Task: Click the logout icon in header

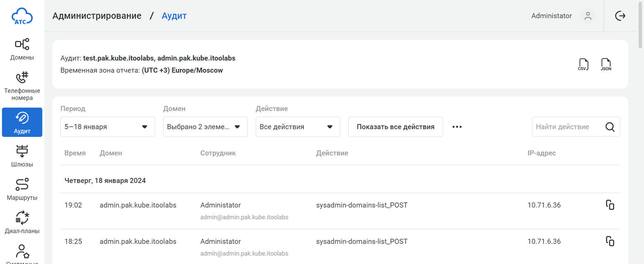Action: (x=620, y=16)
